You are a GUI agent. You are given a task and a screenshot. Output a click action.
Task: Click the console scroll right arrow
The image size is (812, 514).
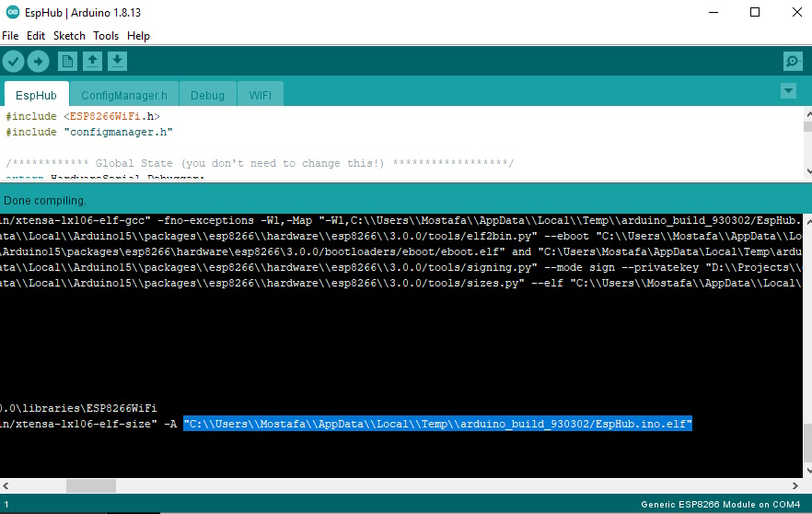coord(795,486)
